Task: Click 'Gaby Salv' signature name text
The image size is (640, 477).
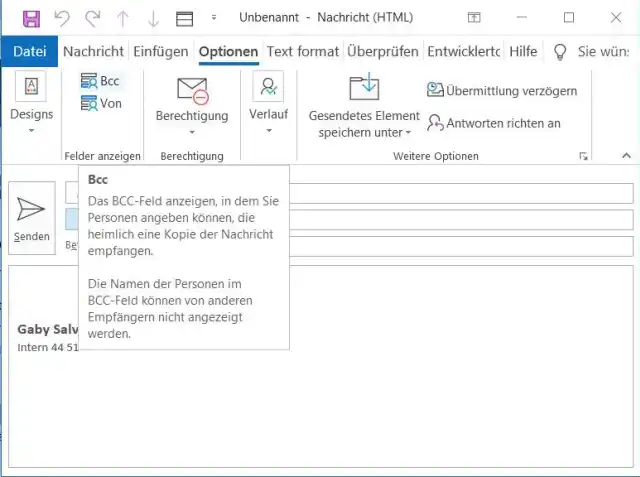Action: (x=48, y=329)
